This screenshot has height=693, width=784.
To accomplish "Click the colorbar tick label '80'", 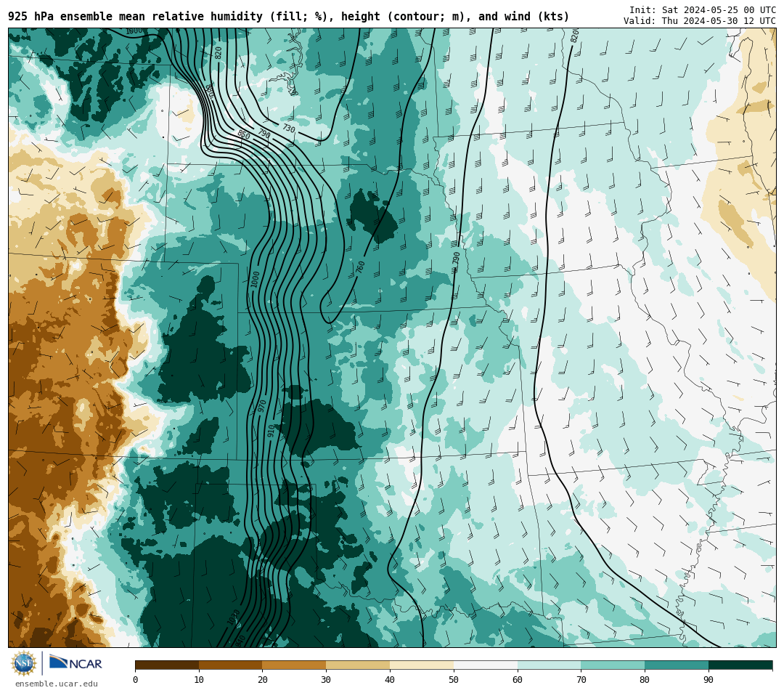I will (x=645, y=679).
